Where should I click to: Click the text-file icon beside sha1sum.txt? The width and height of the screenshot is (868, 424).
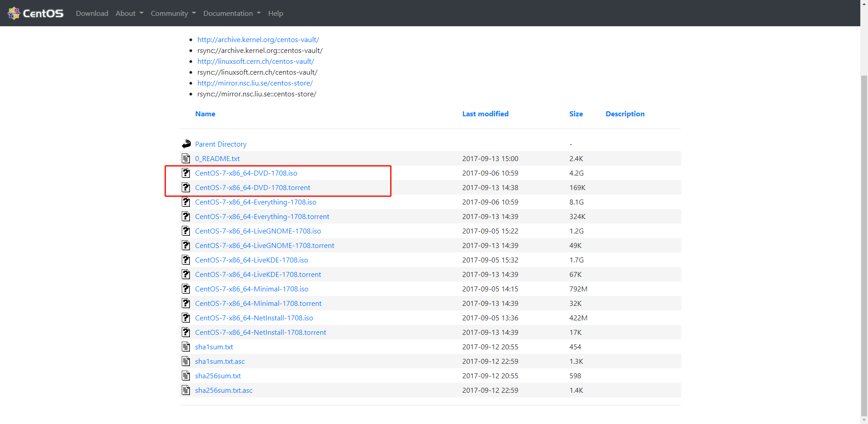click(x=186, y=347)
